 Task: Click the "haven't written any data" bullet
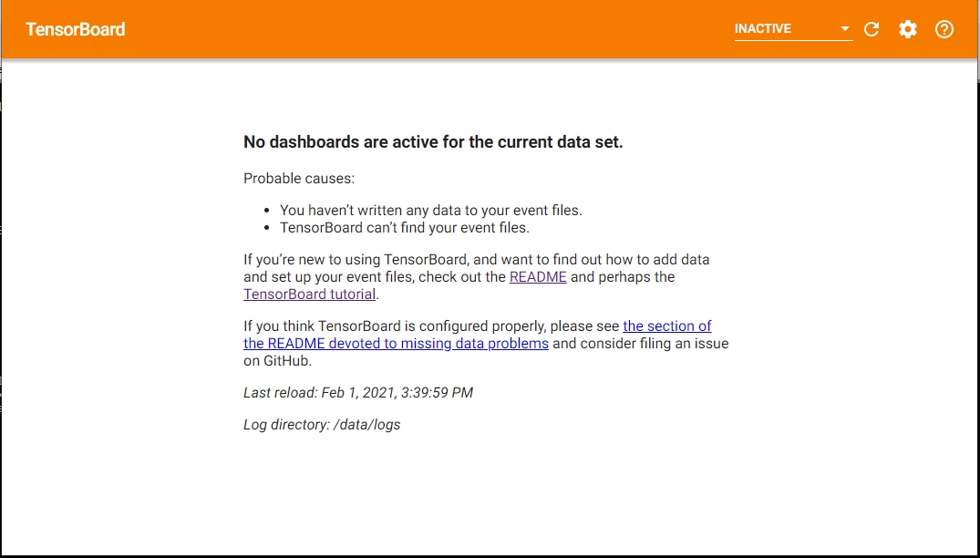430,211
